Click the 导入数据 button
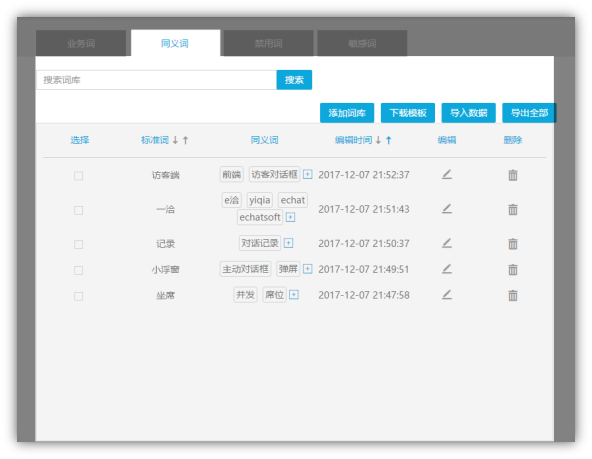This screenshot has width=592, height=459. click(x=469, y=113)
